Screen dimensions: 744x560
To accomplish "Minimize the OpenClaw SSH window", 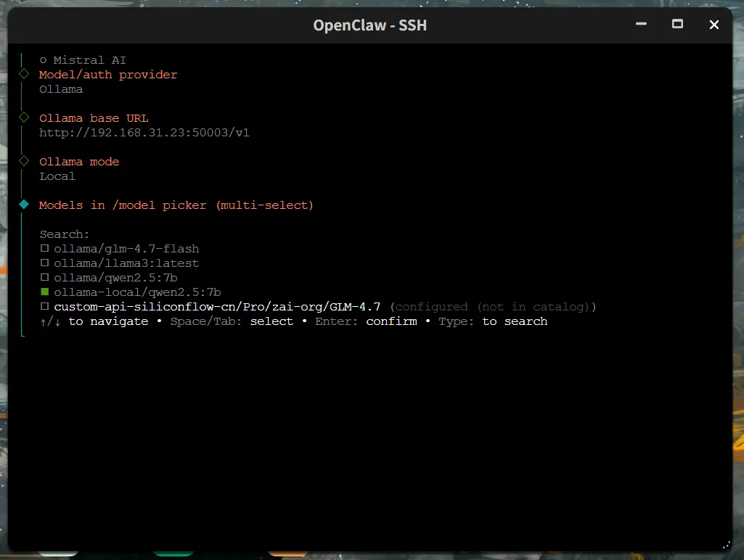I will (641, 24).
